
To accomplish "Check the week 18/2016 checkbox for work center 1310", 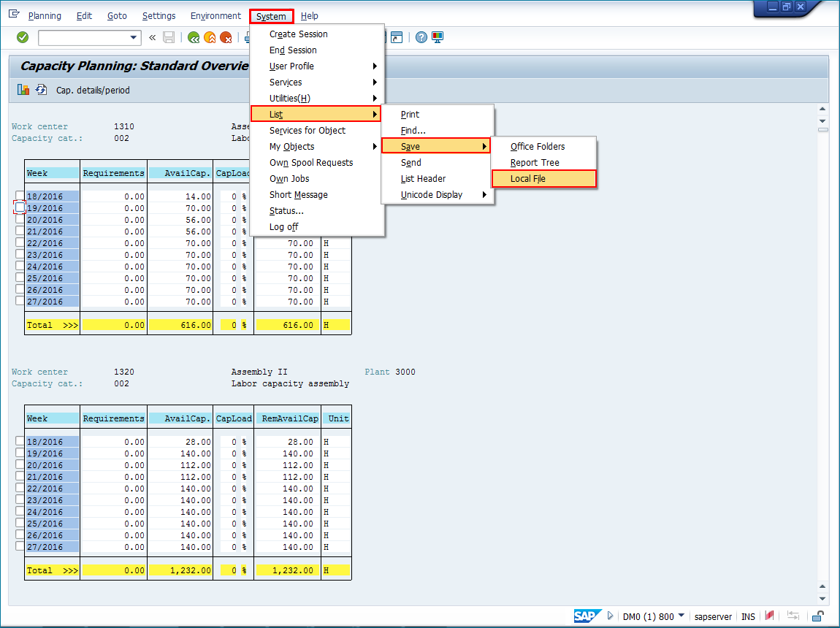I will point(20,196).
